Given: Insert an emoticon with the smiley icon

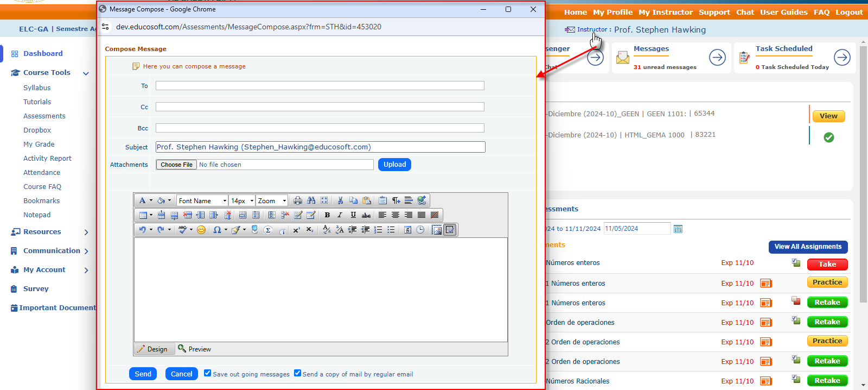Looking at the screenshot, I should click(201, 230).
